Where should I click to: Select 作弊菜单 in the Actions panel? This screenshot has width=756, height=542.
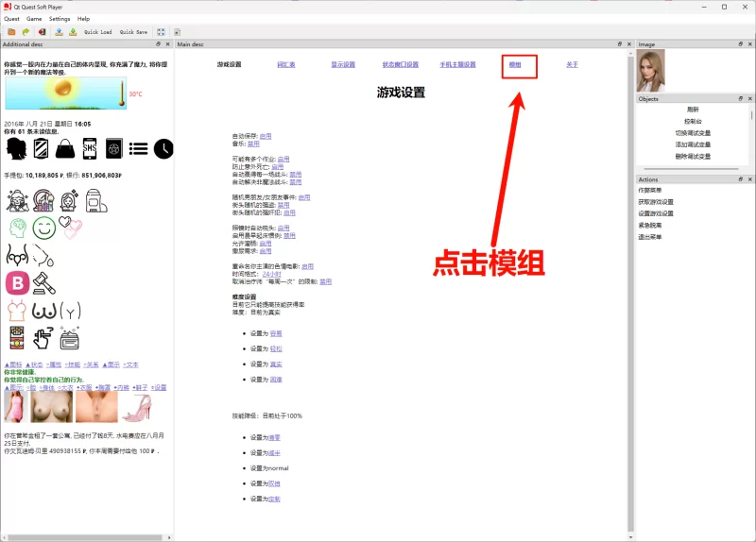pyautogui.click(x=650, y=191)
